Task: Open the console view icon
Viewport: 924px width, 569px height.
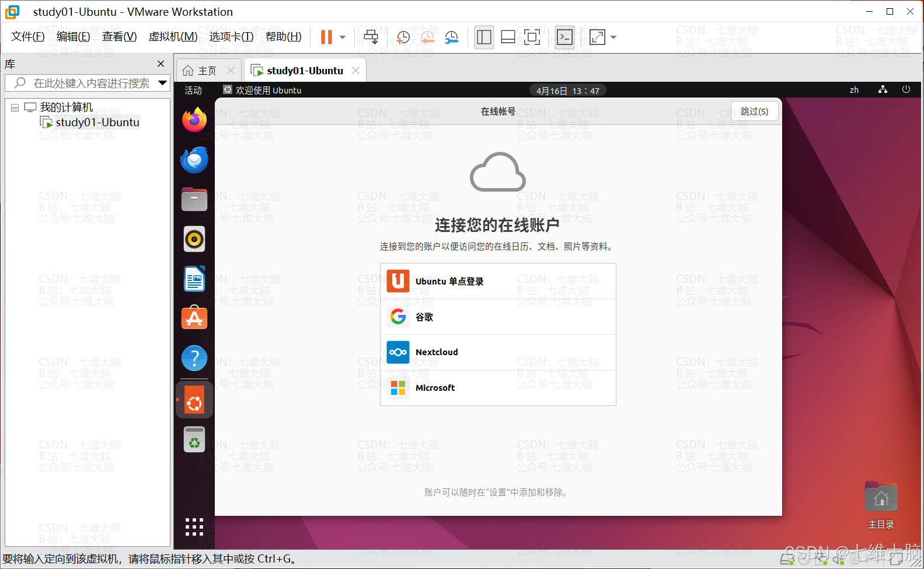Action: tap(564, 37)
